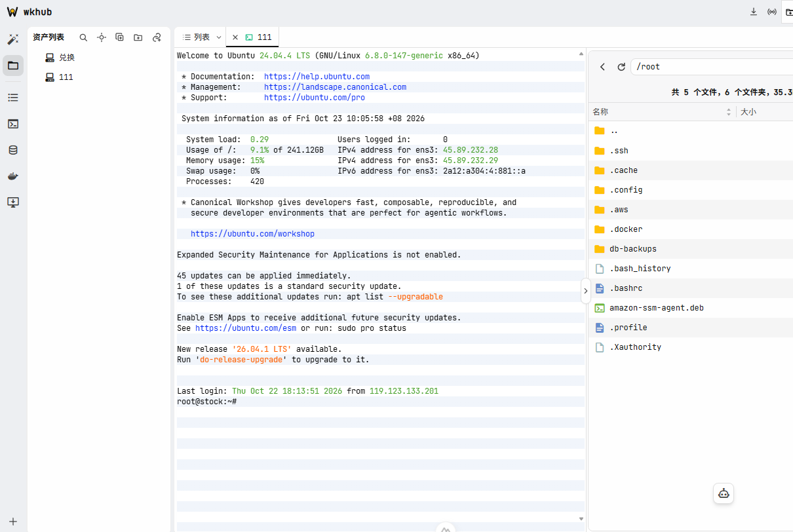Open downloads via the top-right download icon
Image resolution: width=793 pixels, height=532 pixels.
pos(754,12)
